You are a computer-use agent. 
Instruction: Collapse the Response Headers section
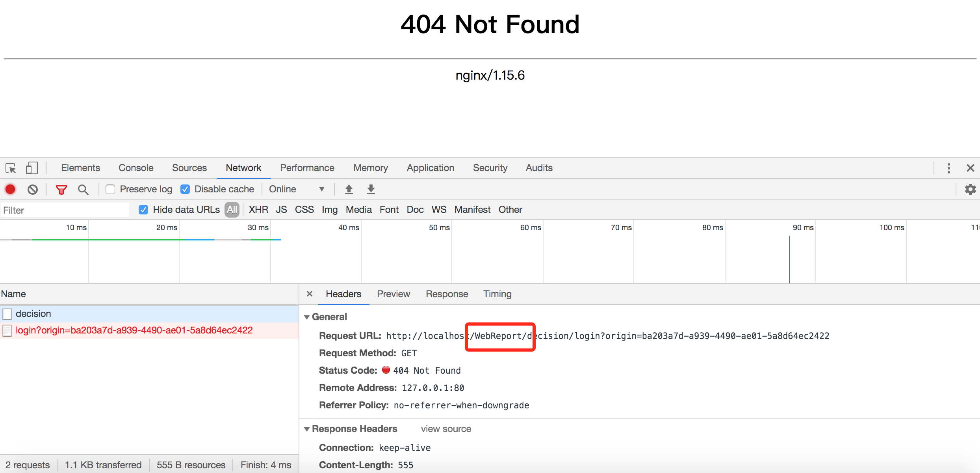click(307, 429)
